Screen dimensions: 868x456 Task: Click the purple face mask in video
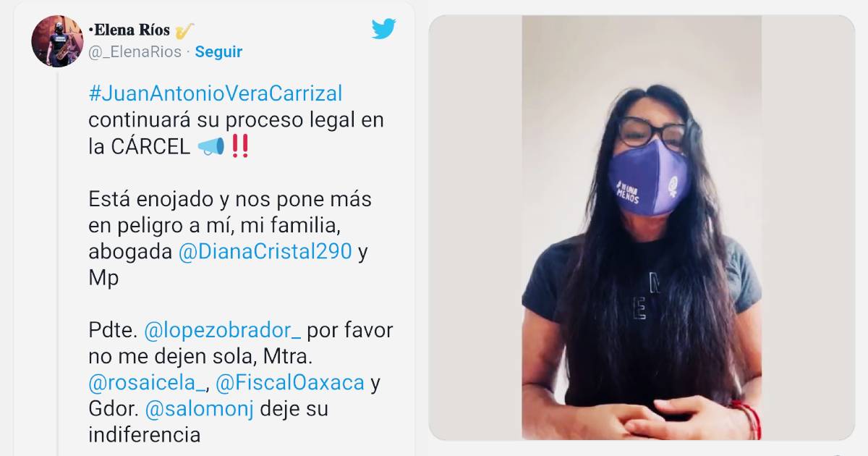[647, 178]
